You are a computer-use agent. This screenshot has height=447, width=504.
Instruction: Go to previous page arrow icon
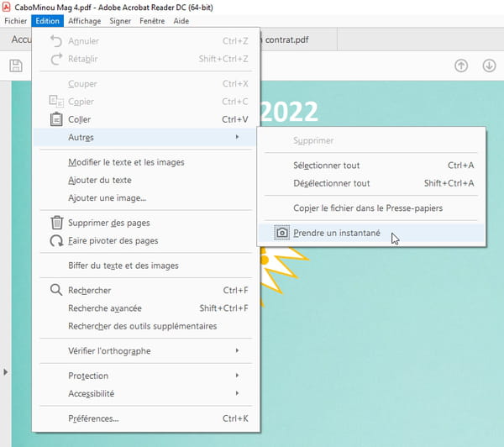461,66
